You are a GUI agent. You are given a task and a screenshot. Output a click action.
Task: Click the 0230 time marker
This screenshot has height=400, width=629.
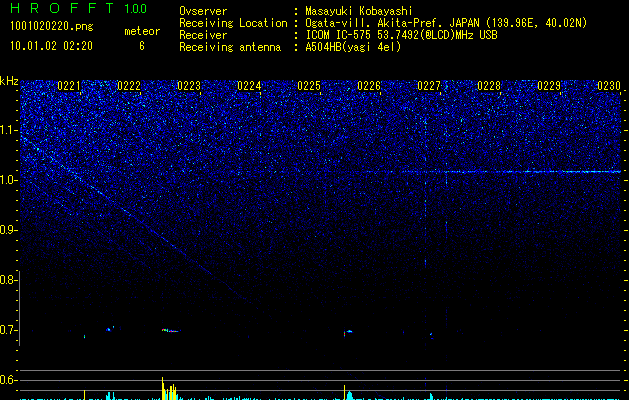tap(609, 86)
